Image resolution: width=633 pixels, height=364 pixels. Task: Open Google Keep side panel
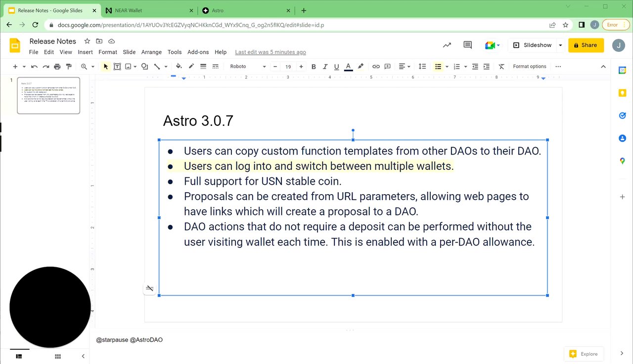(622, 93)
